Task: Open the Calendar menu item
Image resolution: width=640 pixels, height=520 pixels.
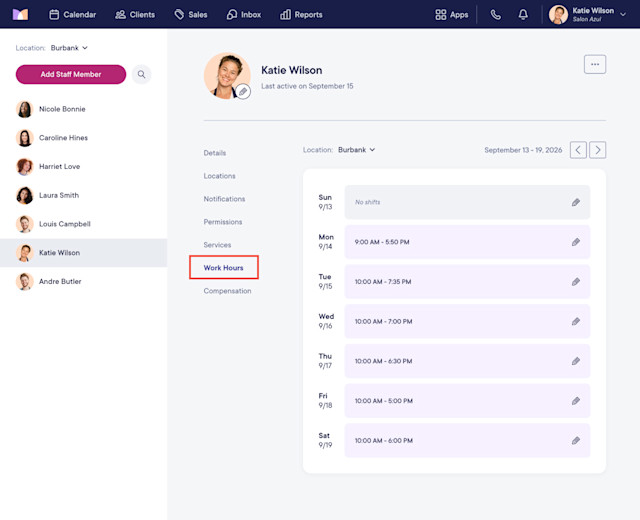Action: point(73,15)
